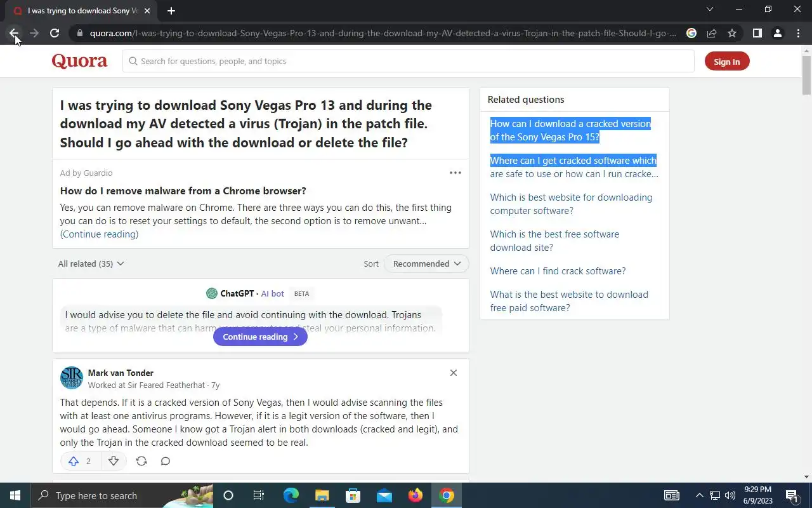The height and width of the screenshot is (508, 812).
Task: Open Chrome's three-dot menu
Action: [798, 33]
